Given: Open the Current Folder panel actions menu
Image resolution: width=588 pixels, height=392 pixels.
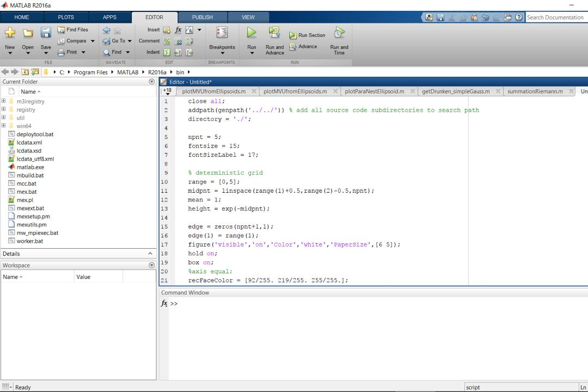Looking at the screenshot, I should (x=151, y=82).
